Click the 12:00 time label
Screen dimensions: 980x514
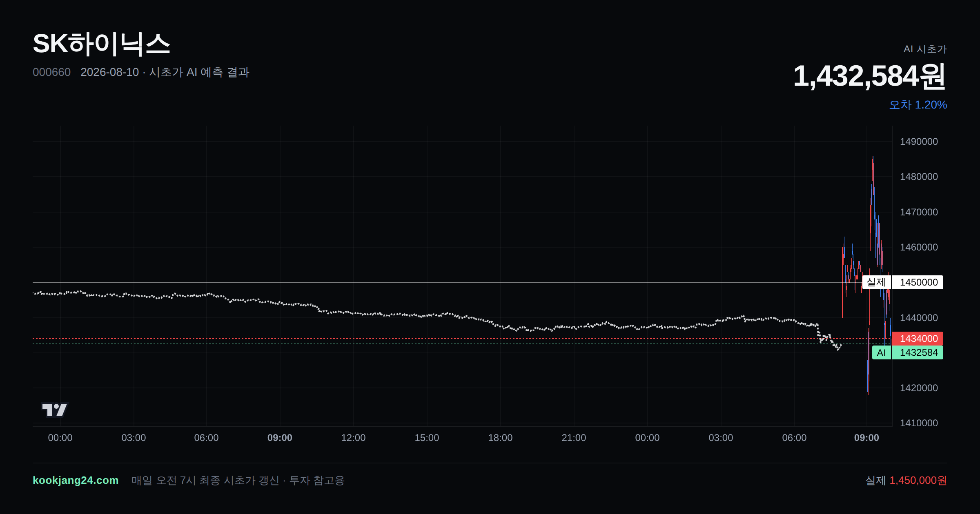(353, 438)
